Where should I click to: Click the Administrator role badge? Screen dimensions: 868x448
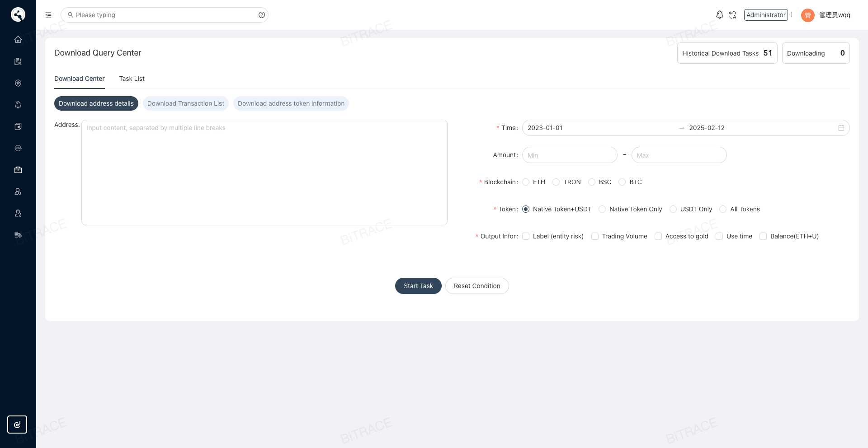[766, 15]
